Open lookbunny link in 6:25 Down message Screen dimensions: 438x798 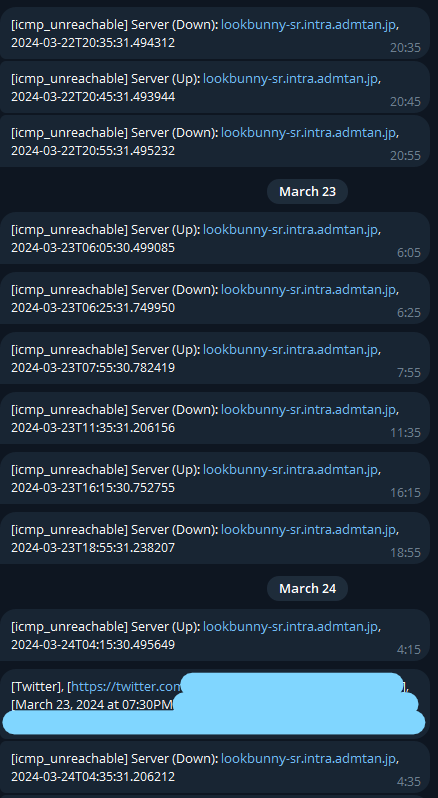click(x=309, y=290)
